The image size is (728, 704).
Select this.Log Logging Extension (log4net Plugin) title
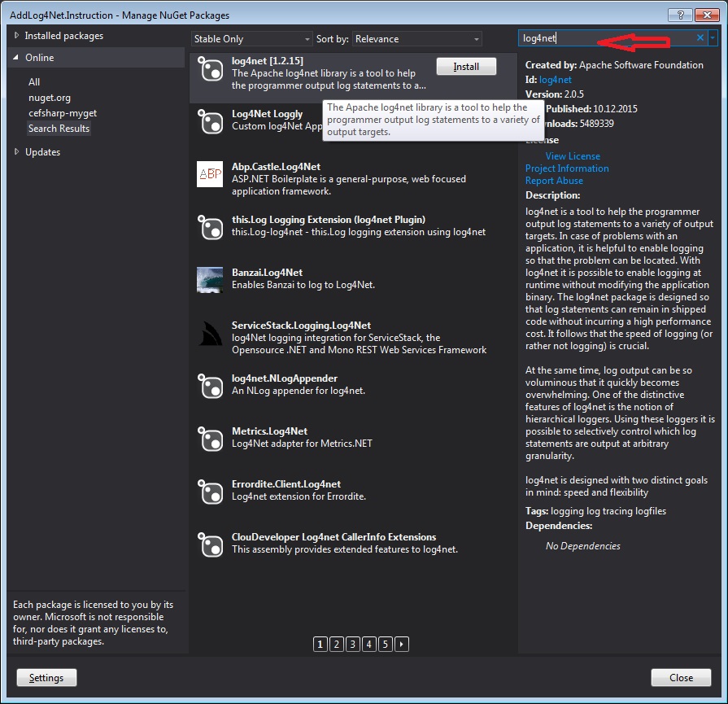click(x=329, y=219)
